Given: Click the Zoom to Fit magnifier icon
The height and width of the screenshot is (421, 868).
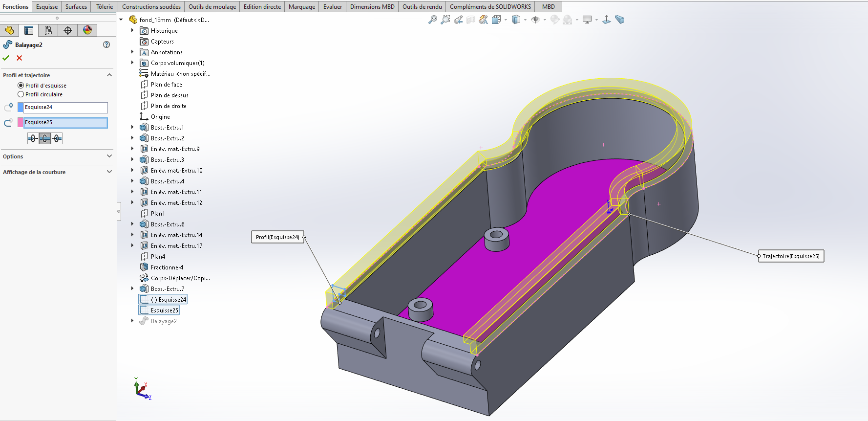Looking at the screenshot, I should pos(432,20).
